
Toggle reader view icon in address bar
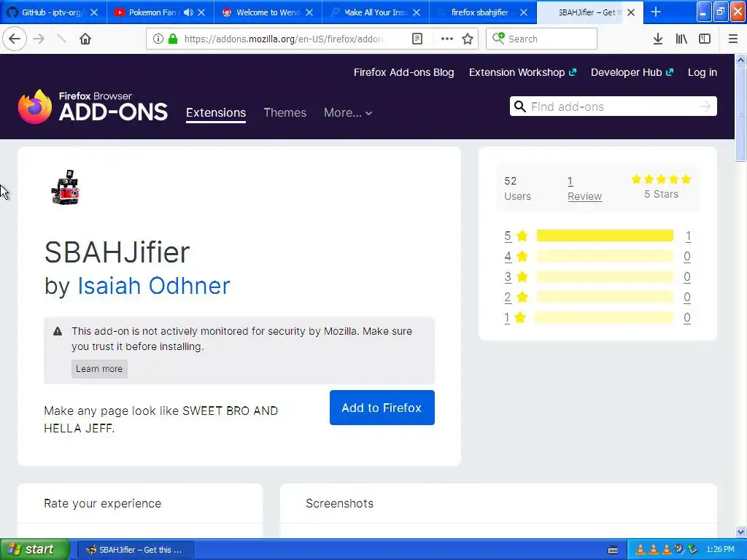click(417, 39)
